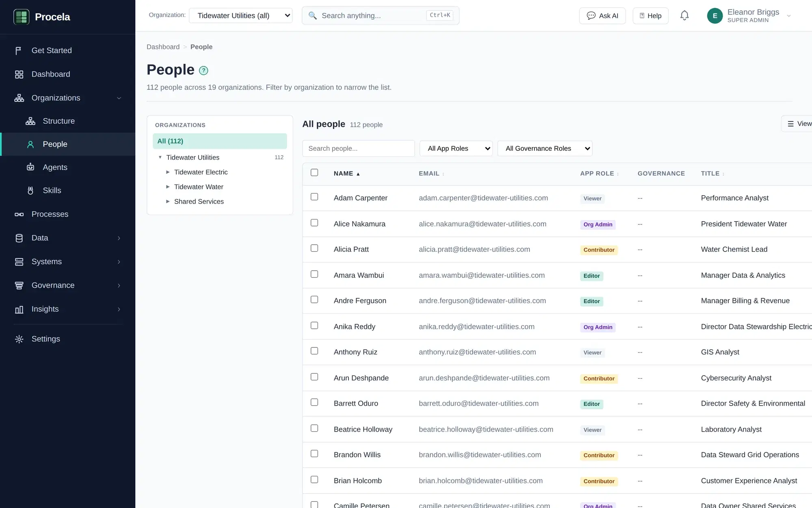Click the Dashboard grid icon

point(19,74)
